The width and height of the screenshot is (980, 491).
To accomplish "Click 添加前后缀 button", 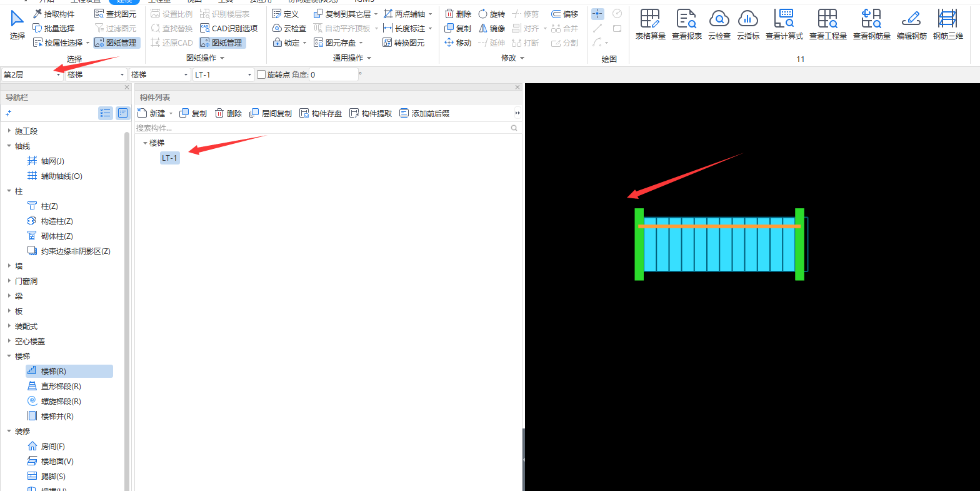I will (424, 113).
